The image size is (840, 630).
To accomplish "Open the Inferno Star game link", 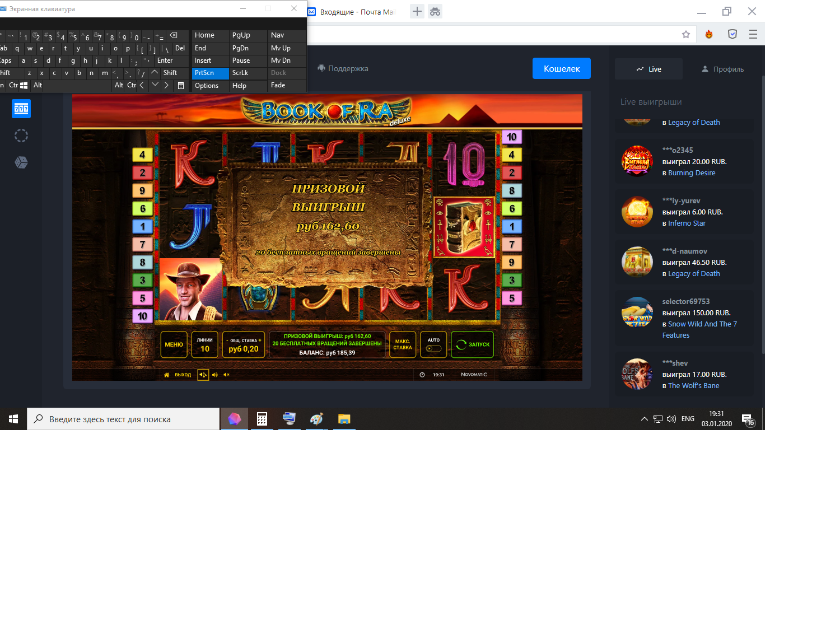I will pyautogui.click(x=687, y=223).
